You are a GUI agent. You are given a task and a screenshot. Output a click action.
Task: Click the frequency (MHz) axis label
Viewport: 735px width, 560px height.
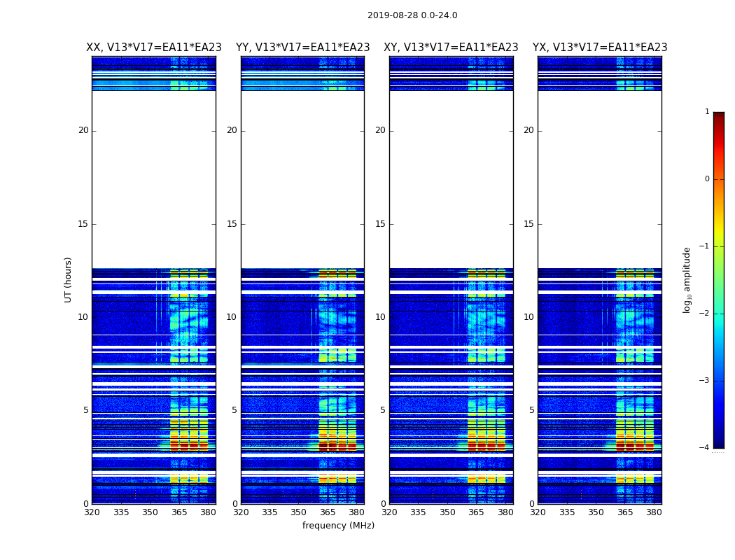(338, 526)
